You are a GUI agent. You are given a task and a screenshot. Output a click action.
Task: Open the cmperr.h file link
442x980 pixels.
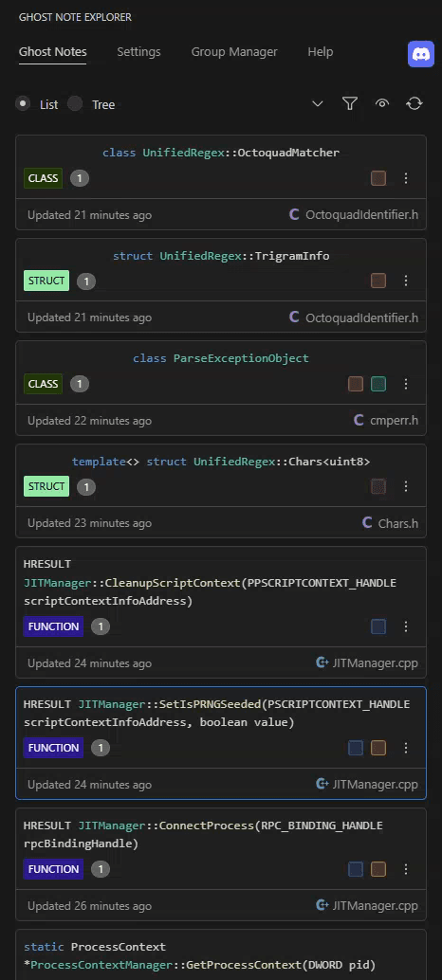point(395,421)
